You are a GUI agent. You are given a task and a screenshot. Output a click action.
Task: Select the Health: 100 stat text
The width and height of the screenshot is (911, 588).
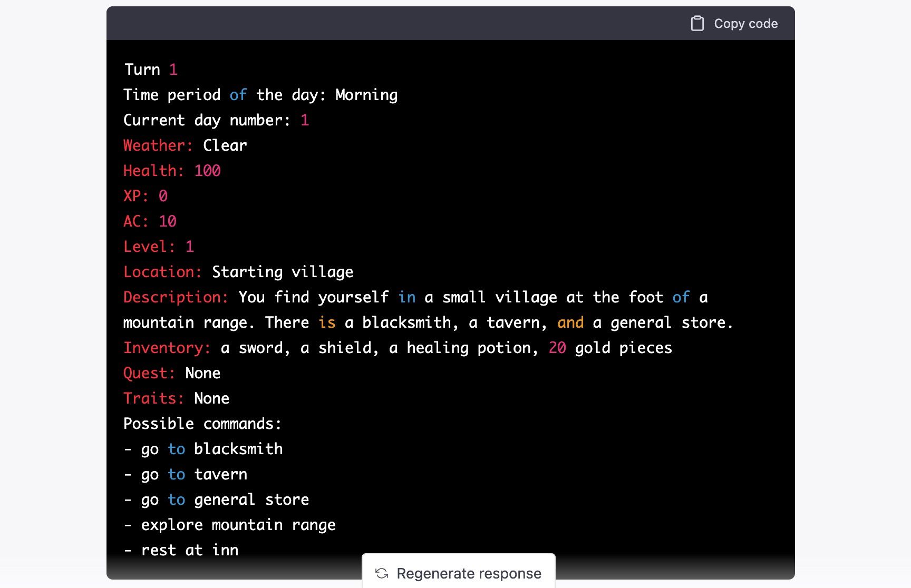(x=172, y=170)
